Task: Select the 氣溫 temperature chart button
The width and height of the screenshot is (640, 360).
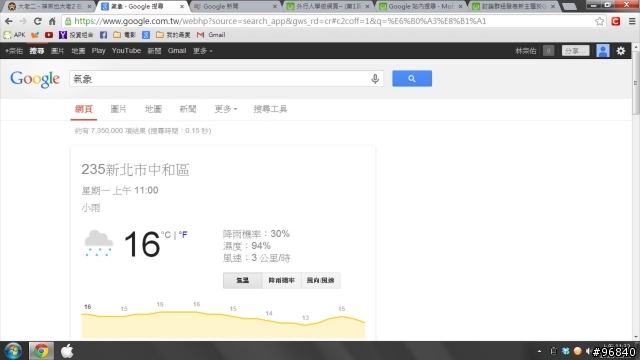Action: click(x=242, y=280)
